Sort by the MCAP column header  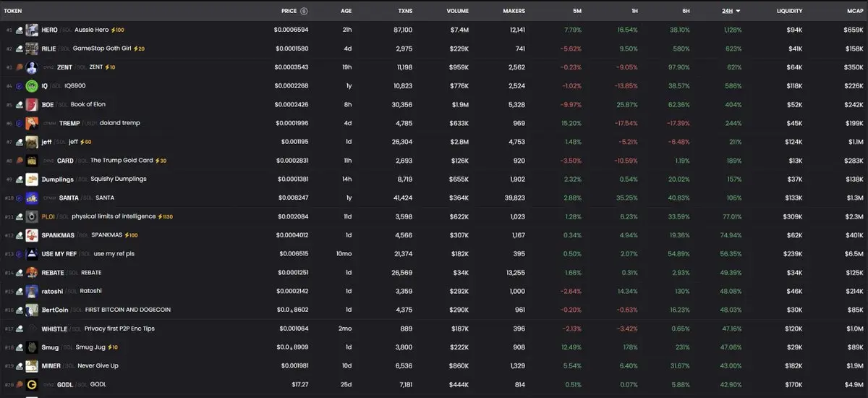point(855,11)
